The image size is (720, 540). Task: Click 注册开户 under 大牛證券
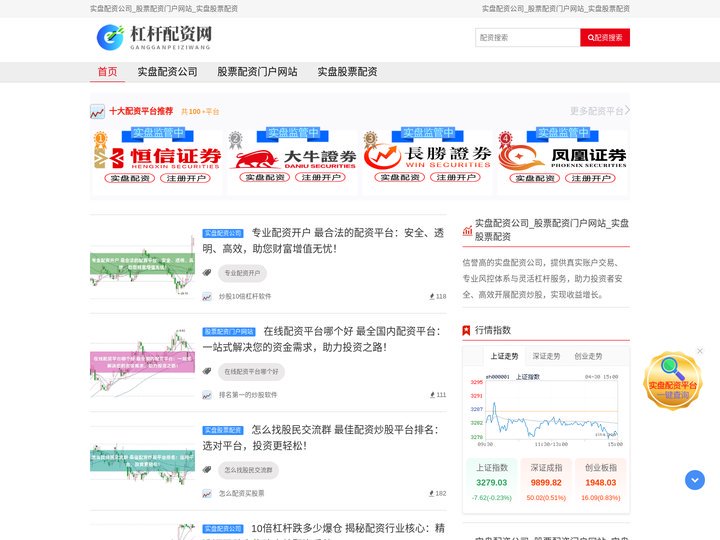[x=321, y=177]
